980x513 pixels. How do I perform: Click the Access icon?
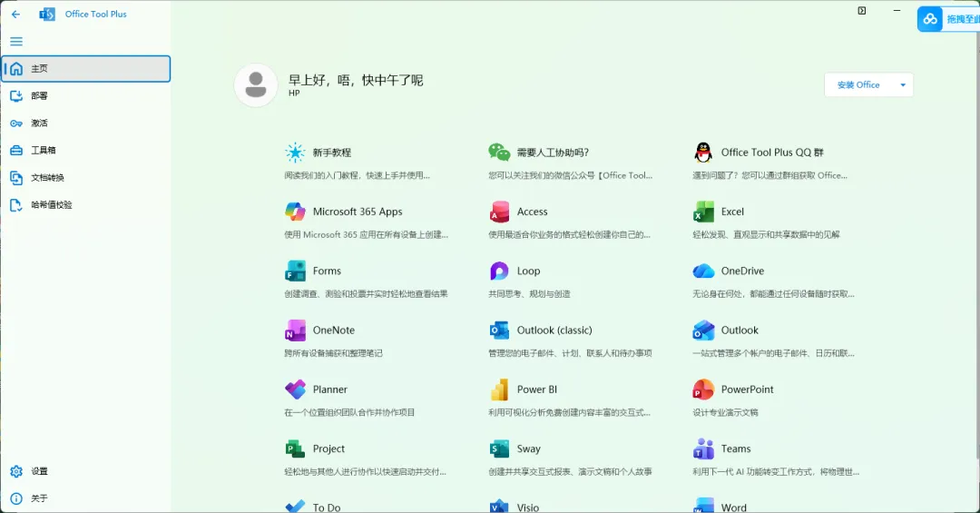coord(499,212)
